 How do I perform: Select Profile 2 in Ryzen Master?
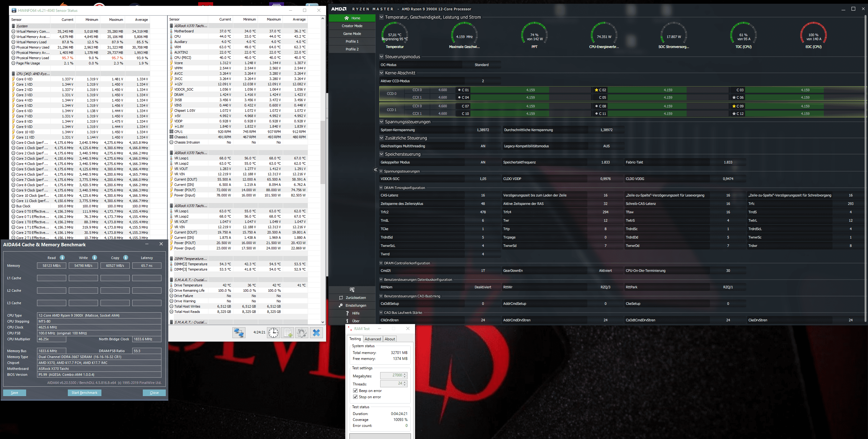[x=352, y=49]
